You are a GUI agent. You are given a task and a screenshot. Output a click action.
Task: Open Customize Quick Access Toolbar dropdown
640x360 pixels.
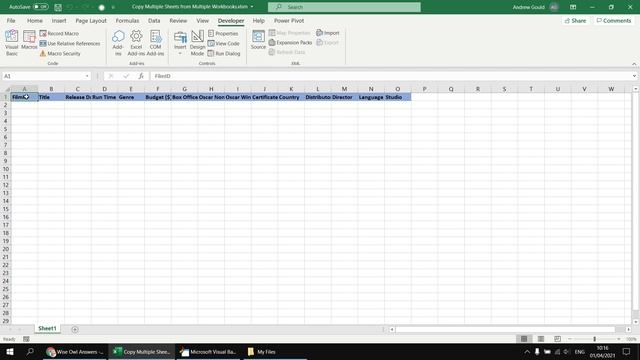(x=113, y=7)
